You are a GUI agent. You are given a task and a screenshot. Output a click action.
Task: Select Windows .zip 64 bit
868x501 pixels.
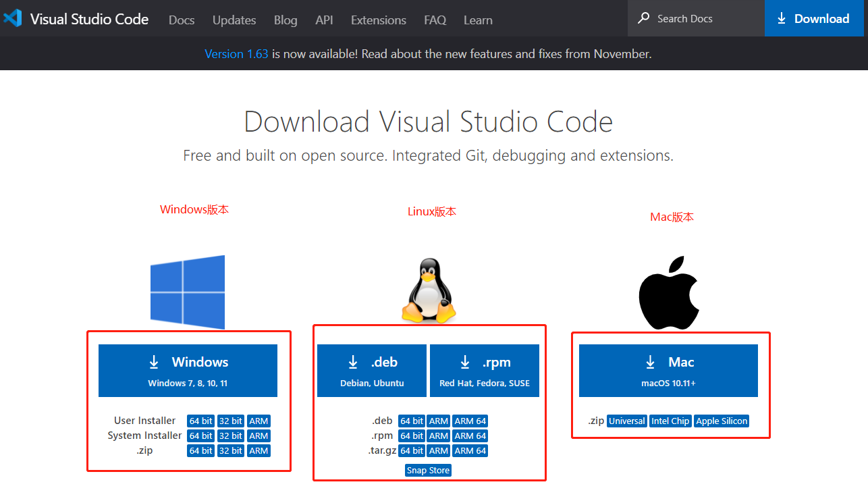click(201, 451)
